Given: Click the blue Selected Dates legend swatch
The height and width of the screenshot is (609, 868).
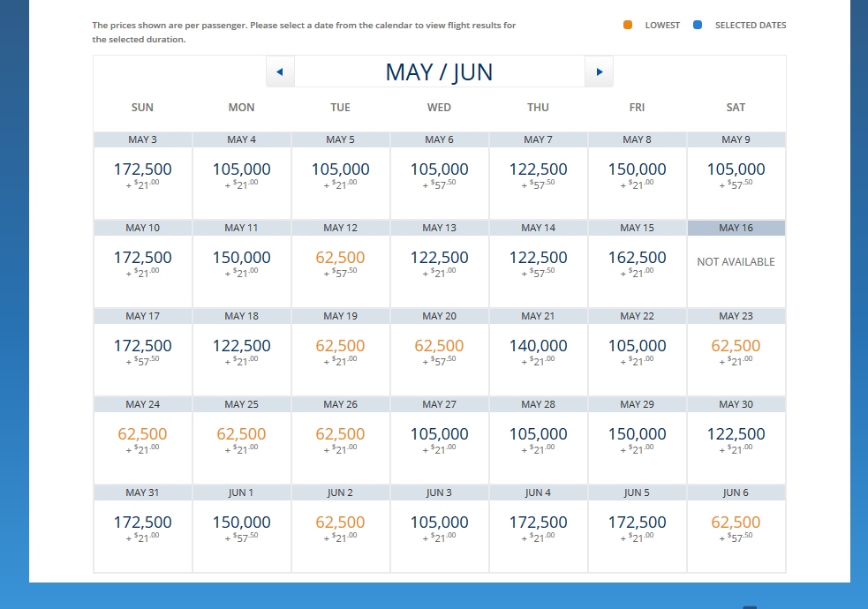Looking at the screenshot, I should pos(698,26).
